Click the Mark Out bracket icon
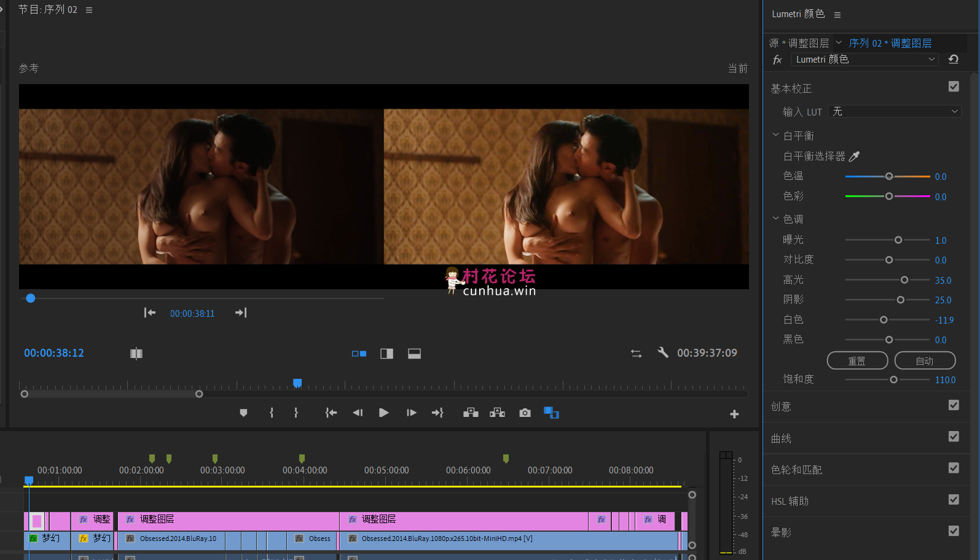 point(296,413)
